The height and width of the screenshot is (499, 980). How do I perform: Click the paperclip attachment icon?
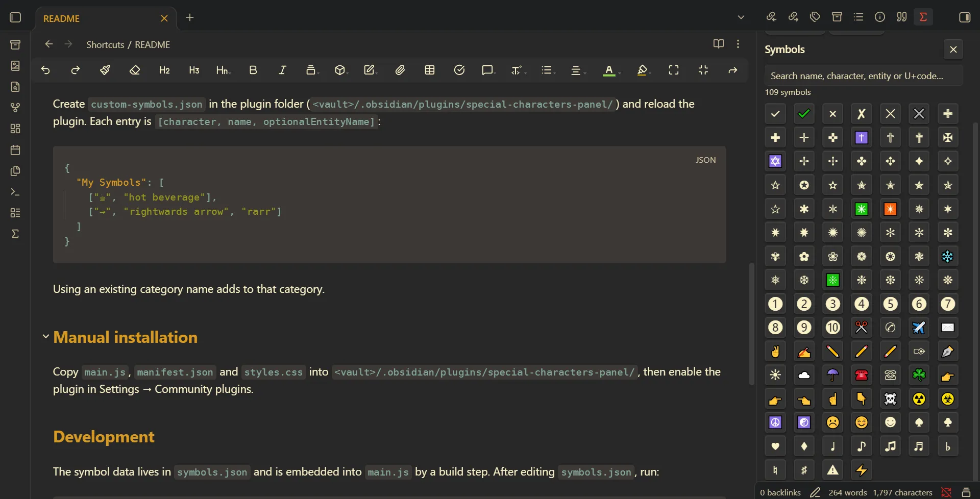[400, 70]
